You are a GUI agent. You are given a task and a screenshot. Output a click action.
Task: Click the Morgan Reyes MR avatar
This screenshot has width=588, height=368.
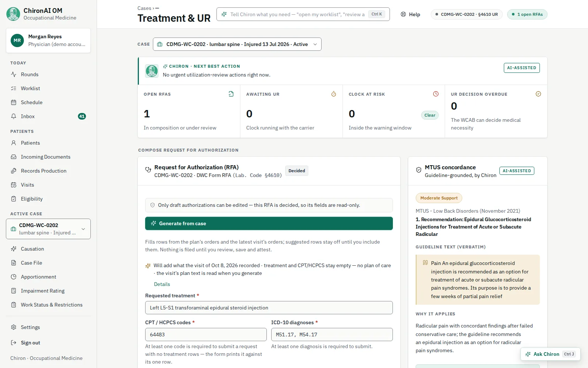tap(17, 40)
